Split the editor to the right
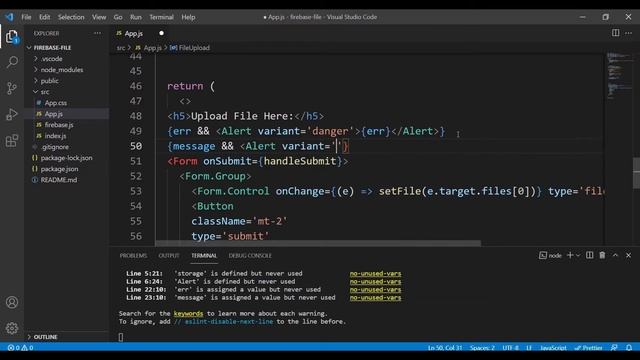 615,33
